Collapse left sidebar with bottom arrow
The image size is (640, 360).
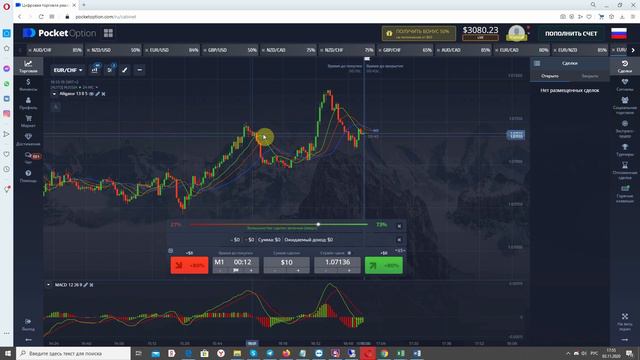pyautogui.click(x=28, y=339)
